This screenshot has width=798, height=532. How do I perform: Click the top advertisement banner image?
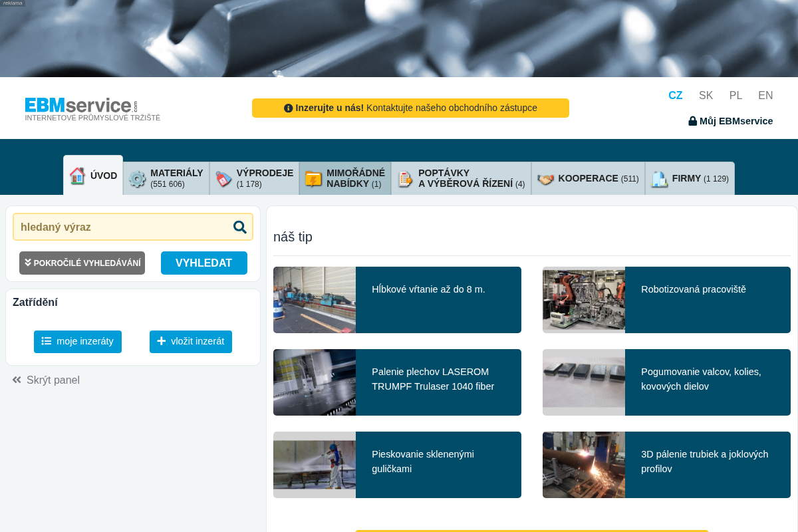pos(399,39)
